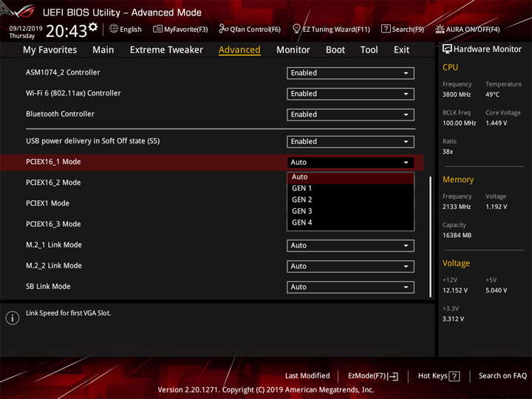
Task: Click CPU frequency 3800 MHz value
Action: (457, 95)
